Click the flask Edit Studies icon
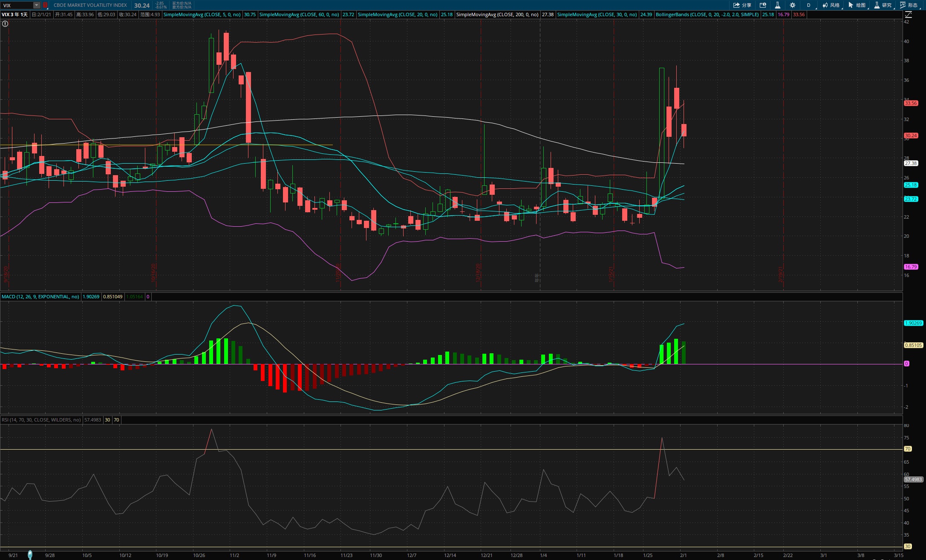The image size is (926, 560). [x=778, y=5]
